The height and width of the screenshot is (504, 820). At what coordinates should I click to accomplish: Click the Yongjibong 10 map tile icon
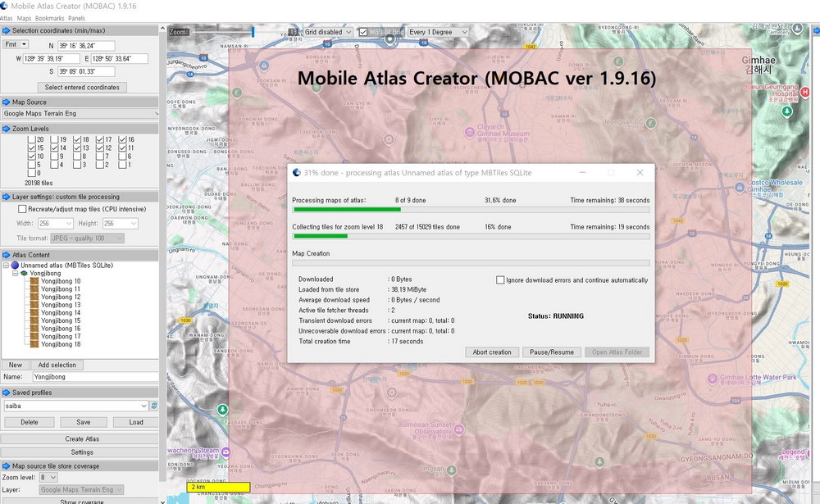coord(34,281)
